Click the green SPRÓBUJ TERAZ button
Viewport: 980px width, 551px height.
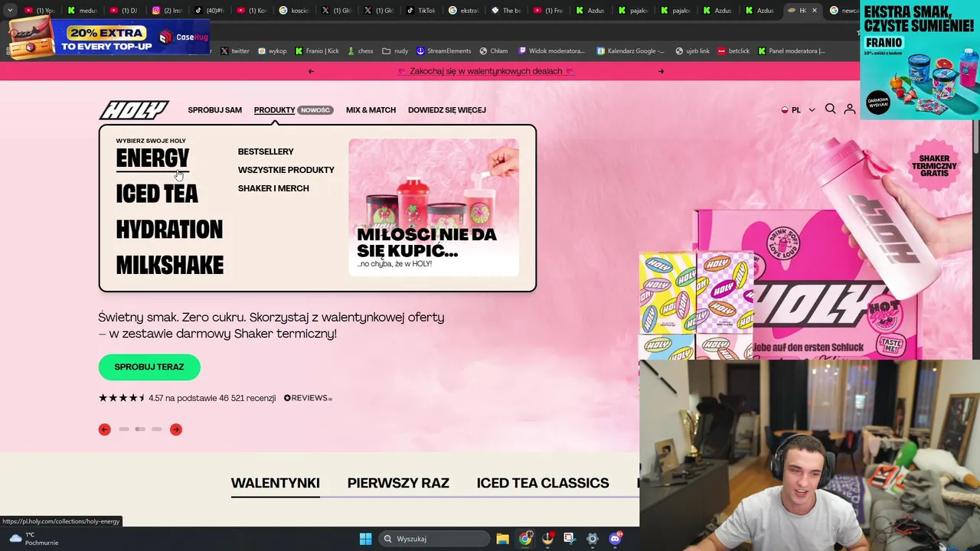[x=149, y=367]
